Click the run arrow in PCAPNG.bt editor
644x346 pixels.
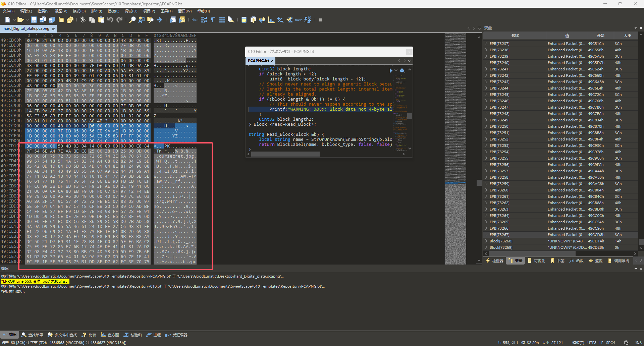coord(391,70)
